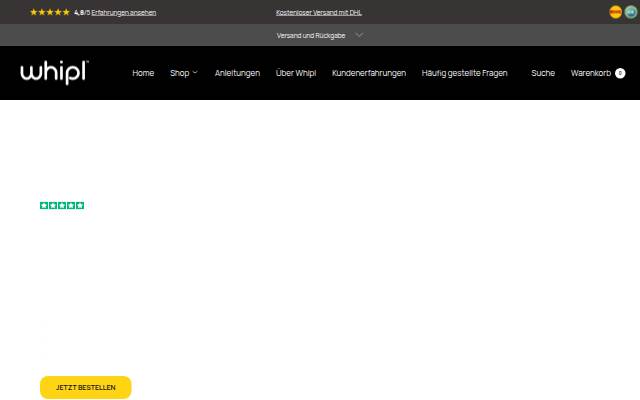This screenshot has height=400, width=640.
Task: Expand the Versand und Rückgabe chevron
Action: pos(359,36)
